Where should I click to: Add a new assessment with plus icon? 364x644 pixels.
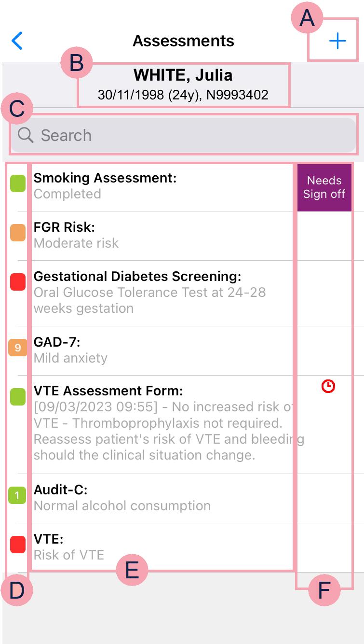pyautogui.click(x=337, y=42)
